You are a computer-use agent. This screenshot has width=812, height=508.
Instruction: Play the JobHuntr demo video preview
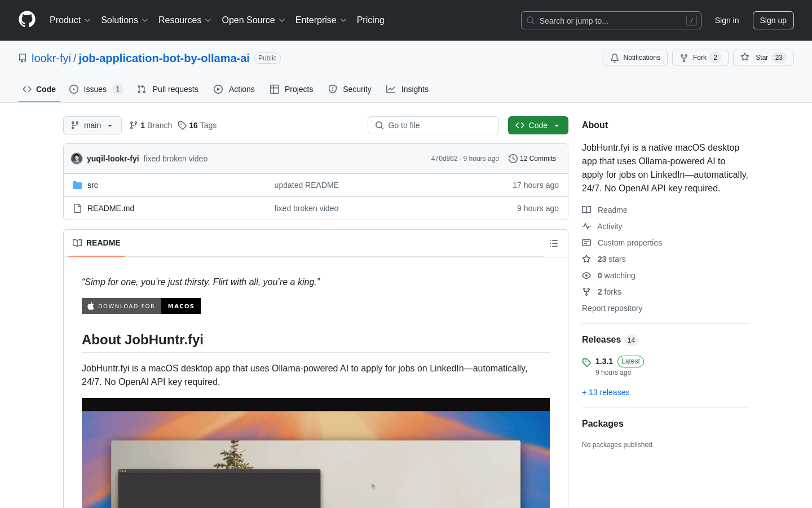tap(316, 453)
